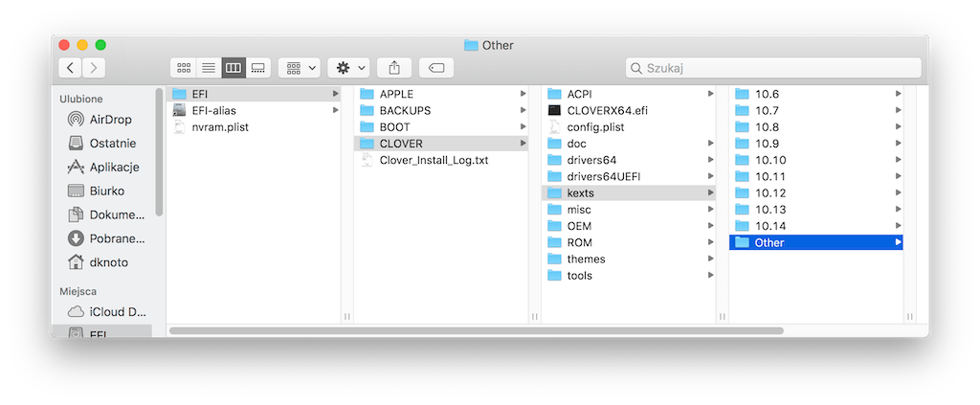Select iCloud Drive in sidebar

(x=117, y=311)
